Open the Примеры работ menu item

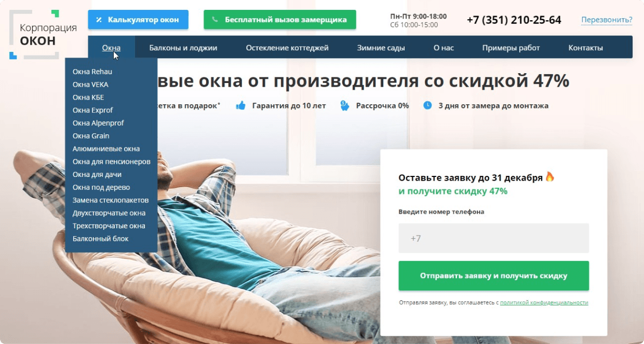coord(511,48)
